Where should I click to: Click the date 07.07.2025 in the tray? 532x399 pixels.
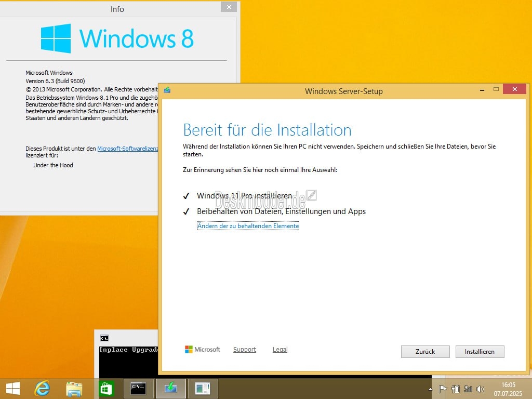tap(508, 394)
